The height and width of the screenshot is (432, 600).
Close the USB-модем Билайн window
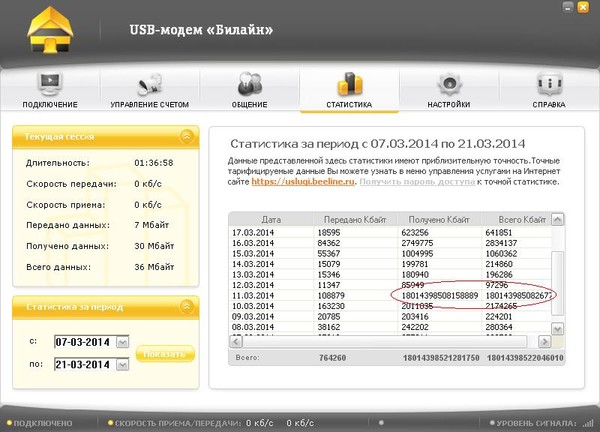(583, 7)
